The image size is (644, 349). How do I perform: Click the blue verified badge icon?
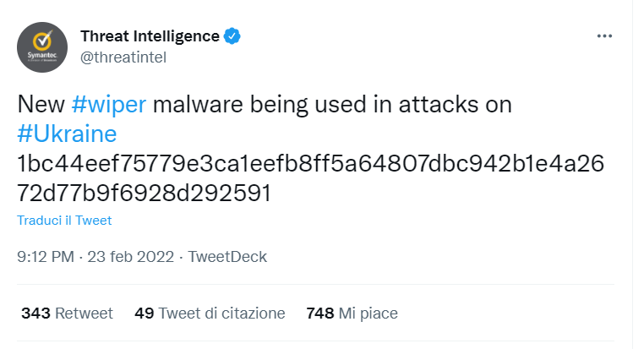(232, 35)
